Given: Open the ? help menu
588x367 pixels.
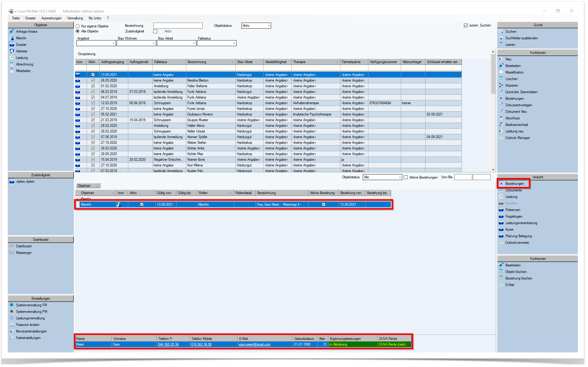Looking at the screenshot, I should (x=108, y=18).
